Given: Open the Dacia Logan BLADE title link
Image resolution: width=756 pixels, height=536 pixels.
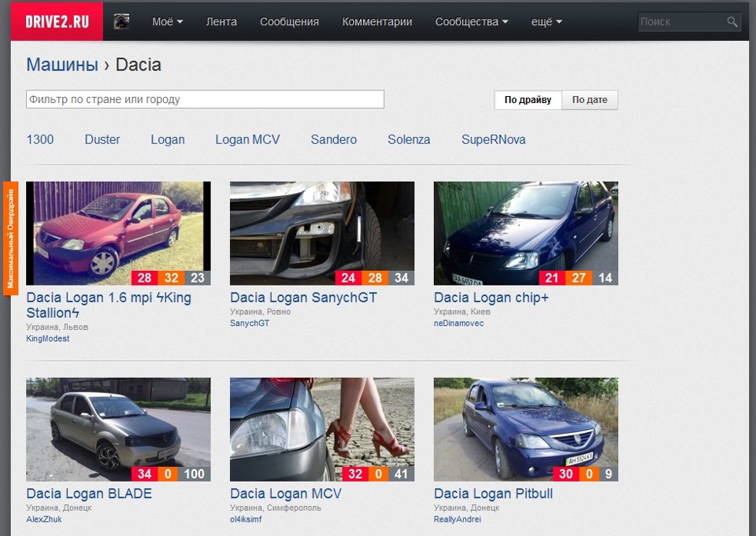Looking at the screenshot, I should click(89, 493).
